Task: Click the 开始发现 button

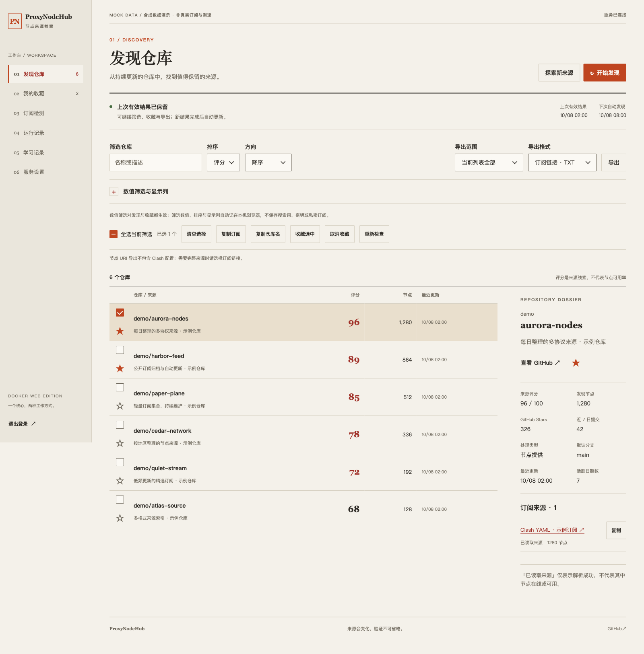Action: pos(605,73)
